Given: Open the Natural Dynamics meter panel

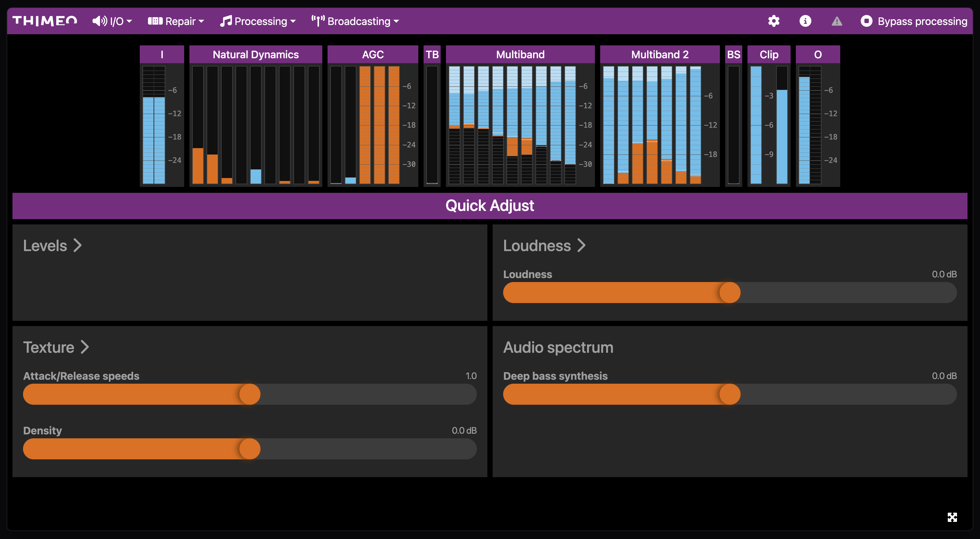Looking at the screenshot, I should pyautogui.click(x=255, y=54).
